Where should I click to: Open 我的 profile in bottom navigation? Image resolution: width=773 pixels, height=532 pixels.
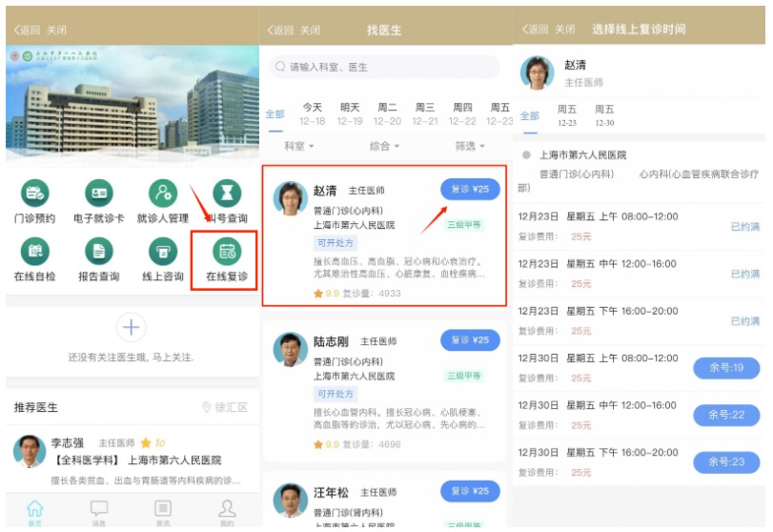point(227,510)
